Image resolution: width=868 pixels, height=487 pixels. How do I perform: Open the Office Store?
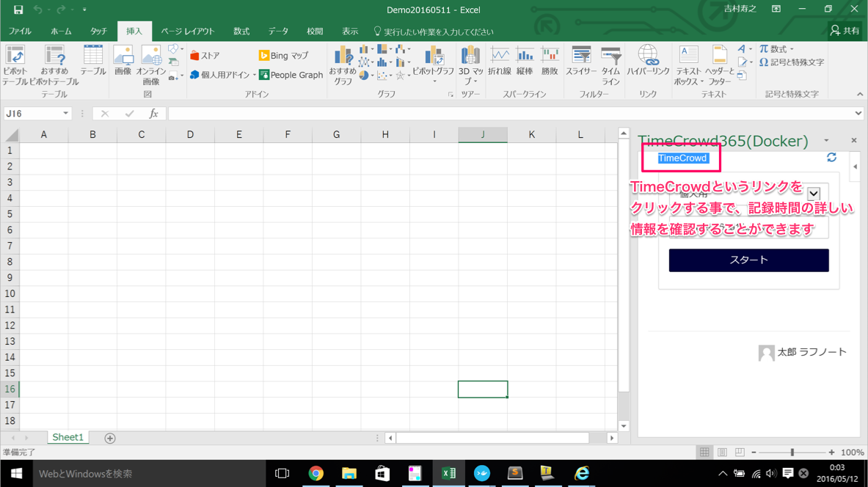pyautogui.click(x=205, y=55)
